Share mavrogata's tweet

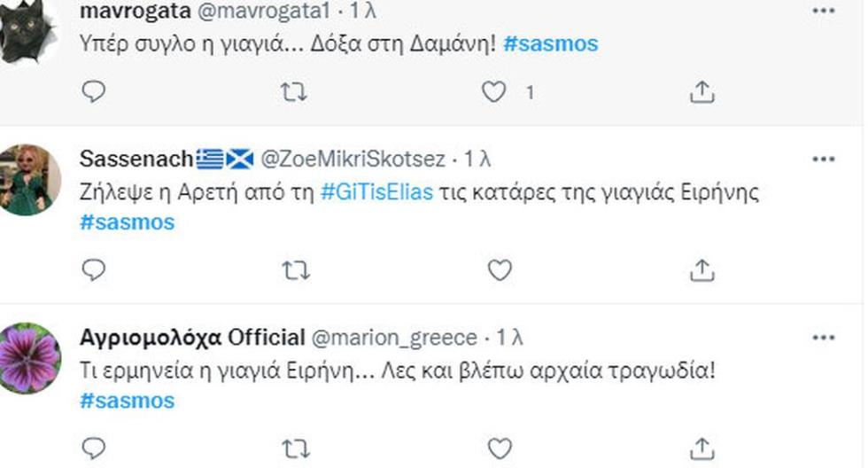pos(701,91)
